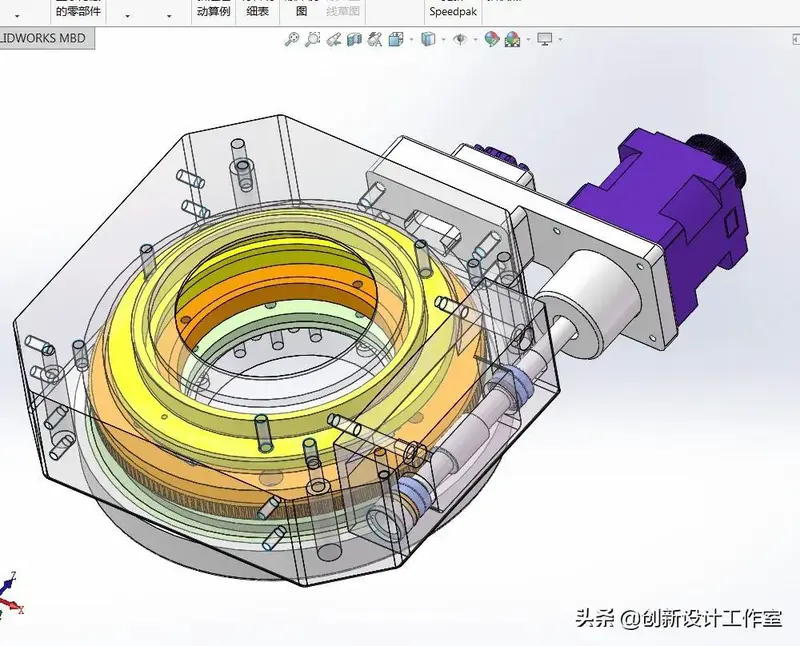
Task: Switch to the SOLIDWORKS MBD tab
Action: pyautogui.click(x=46, y=38)
